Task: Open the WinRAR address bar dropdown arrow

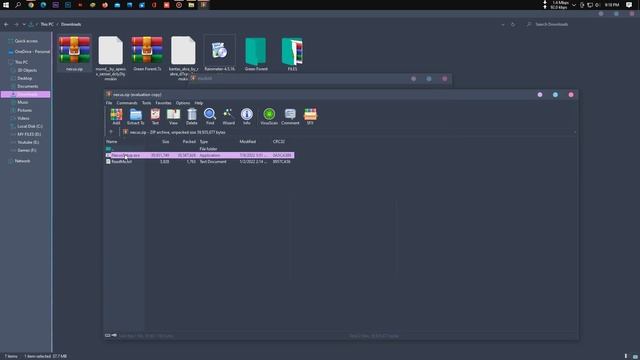Action: point(575,132)
